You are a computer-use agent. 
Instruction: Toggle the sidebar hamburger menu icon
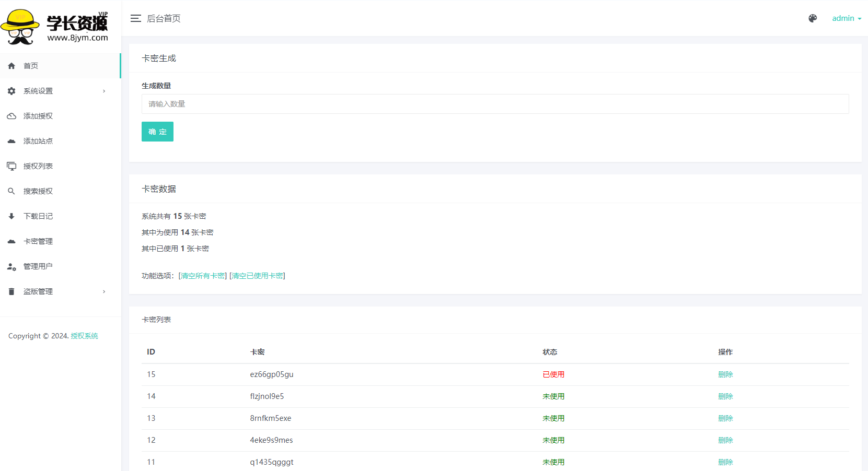coord(136,18)
